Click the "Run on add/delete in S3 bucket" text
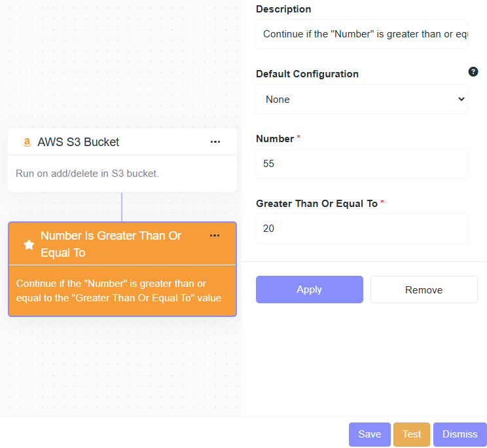Viewport: 487px width, 448px height. (87, 174)
